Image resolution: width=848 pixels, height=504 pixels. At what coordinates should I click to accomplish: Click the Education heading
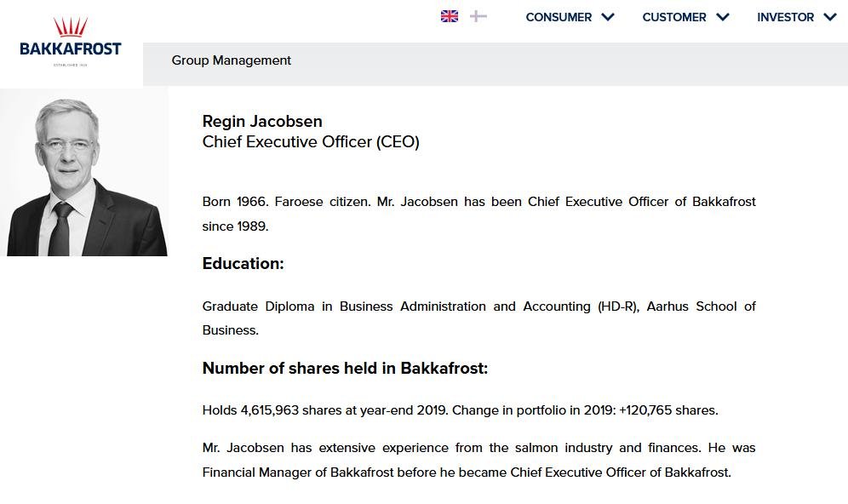[243, 264]
